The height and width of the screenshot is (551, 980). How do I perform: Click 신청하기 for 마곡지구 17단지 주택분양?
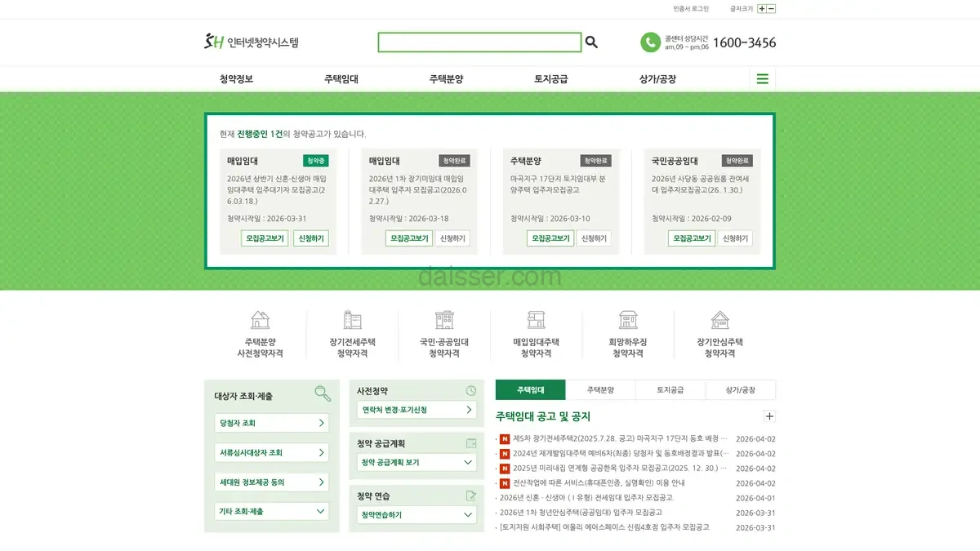(x=594, y=238)
